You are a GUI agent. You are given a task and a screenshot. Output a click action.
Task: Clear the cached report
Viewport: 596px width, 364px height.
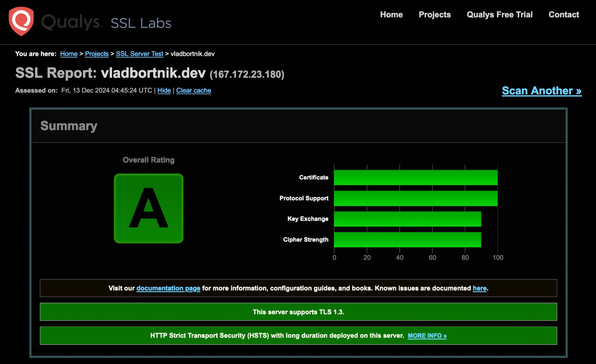click(193, 90)
